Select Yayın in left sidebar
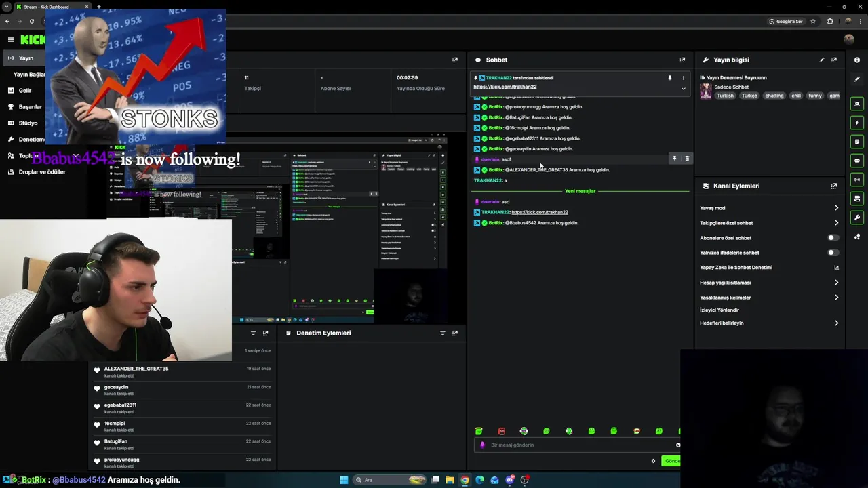 click(25, 58)
